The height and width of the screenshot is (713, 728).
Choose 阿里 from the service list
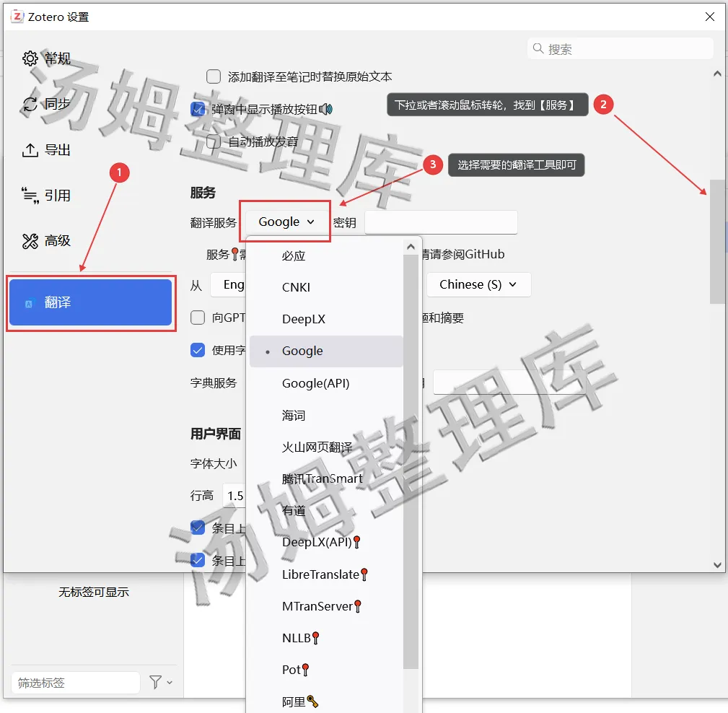(326, 701)
